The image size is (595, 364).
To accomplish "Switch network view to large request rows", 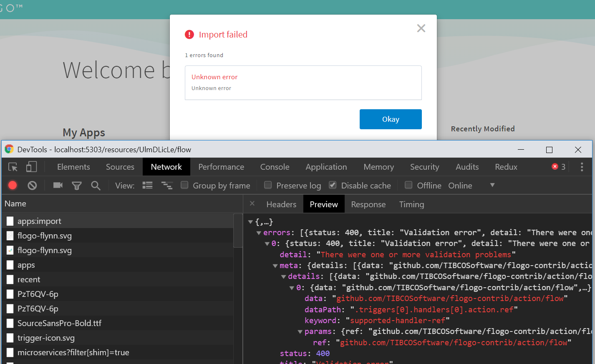I will (147, 185).
